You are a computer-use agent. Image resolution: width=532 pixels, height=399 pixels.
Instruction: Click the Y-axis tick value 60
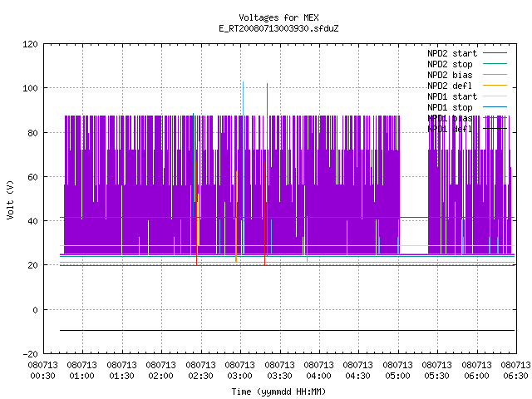(x=32, y=177)
